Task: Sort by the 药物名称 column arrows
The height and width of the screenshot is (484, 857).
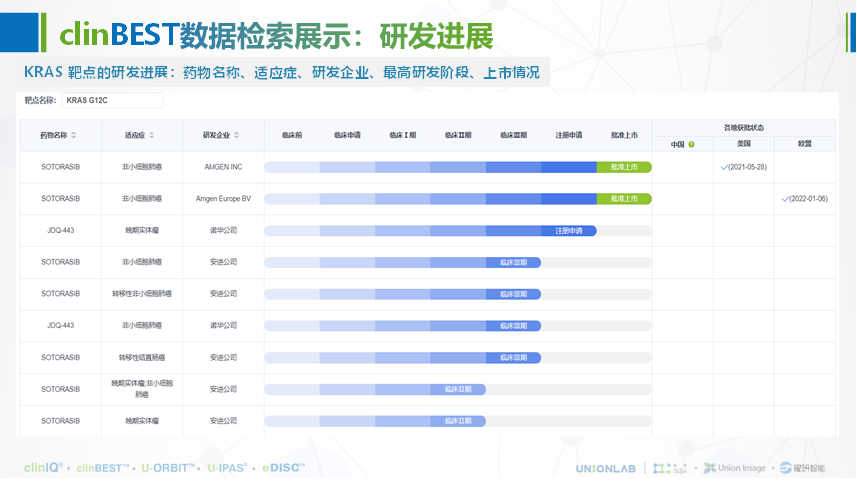Action: pyautogui.click(x=74, y=135)
